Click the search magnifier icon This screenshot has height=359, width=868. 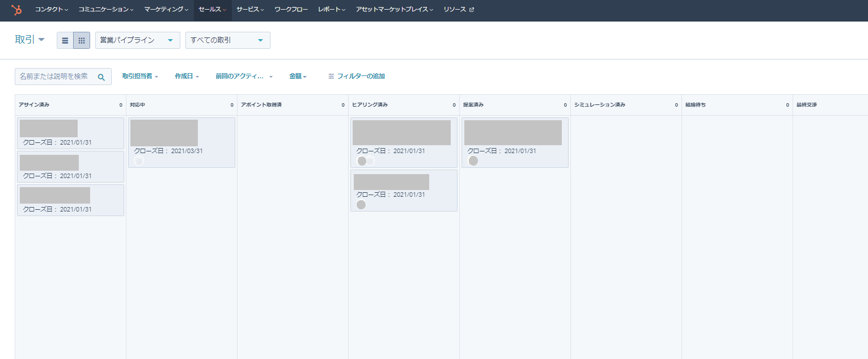click(x=101, y=77)
